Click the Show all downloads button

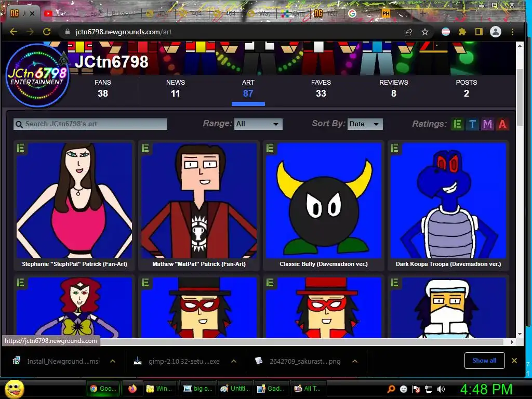[485, 361]
